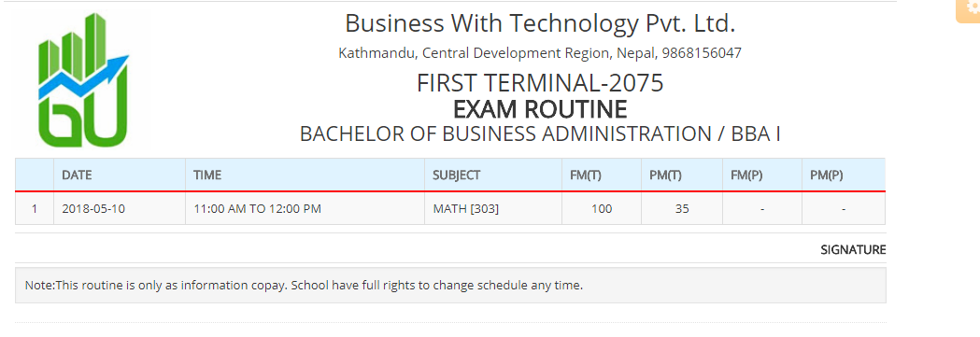Click the green company logo
Screen dimensions: 980x337
[83, 80]
